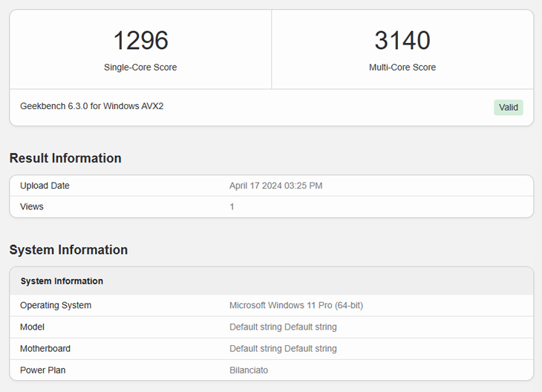
Task: Click the Model row label
Action: coord(32,327)
